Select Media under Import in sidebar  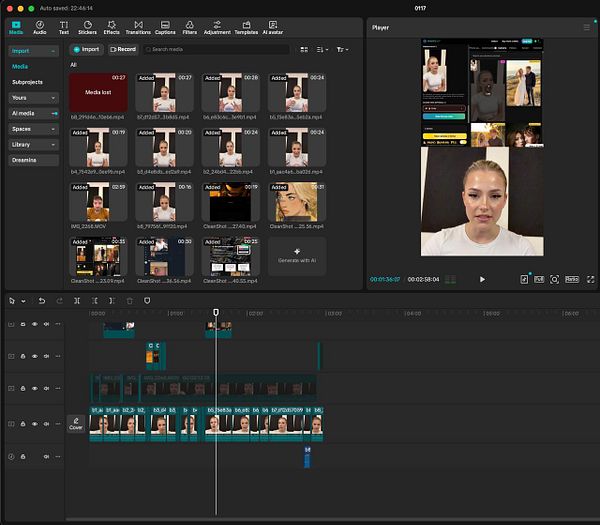coord(20,67)
